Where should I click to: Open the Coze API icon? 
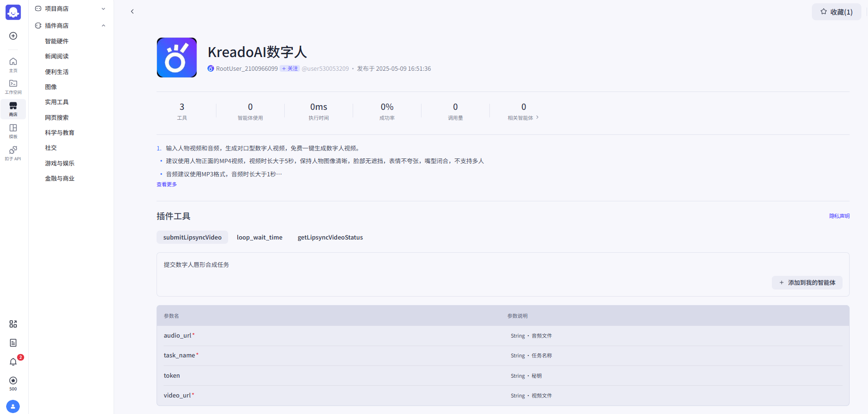13,153
